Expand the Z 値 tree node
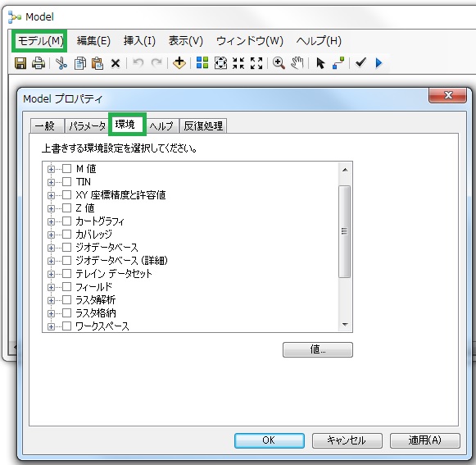The width and height of the screenshot is (476, 465). click(x=51, y=208)
